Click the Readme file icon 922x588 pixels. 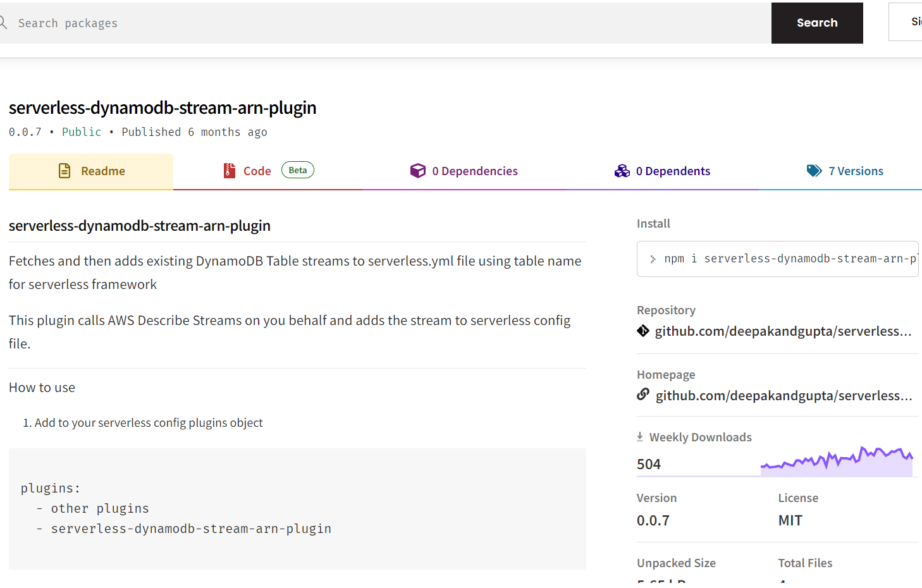(65, 171)
